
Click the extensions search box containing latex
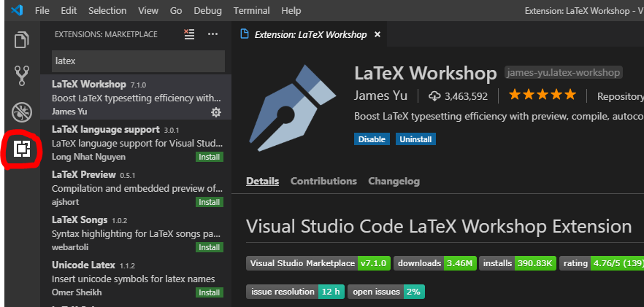click(137, 61)
